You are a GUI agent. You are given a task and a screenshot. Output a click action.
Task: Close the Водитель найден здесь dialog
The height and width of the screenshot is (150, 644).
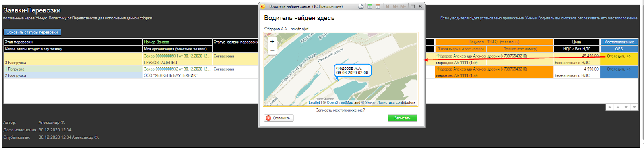point(420,6)
